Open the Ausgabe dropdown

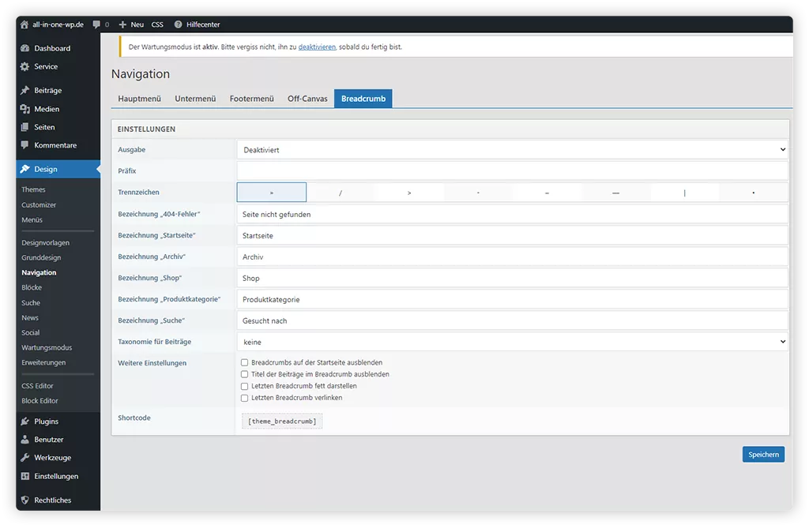[x=512, y=149]
